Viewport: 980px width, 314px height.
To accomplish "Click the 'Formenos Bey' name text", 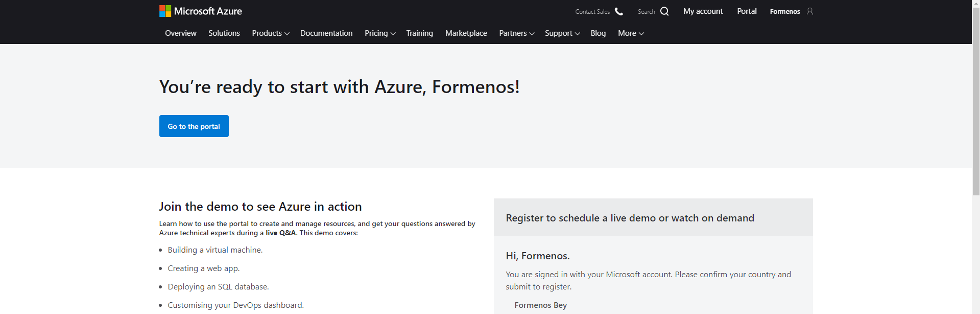I will click(541, 305).
